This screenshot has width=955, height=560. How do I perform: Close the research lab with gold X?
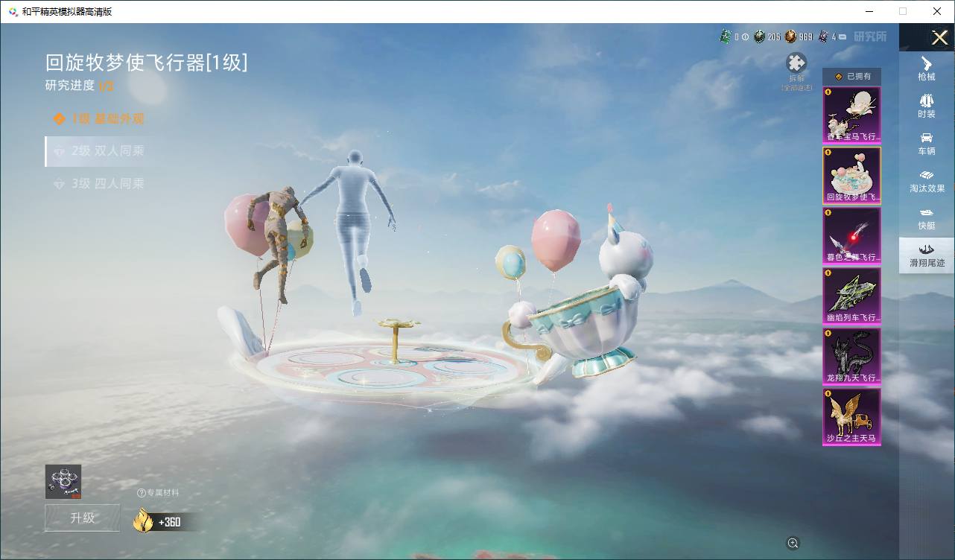pos(939,37)
